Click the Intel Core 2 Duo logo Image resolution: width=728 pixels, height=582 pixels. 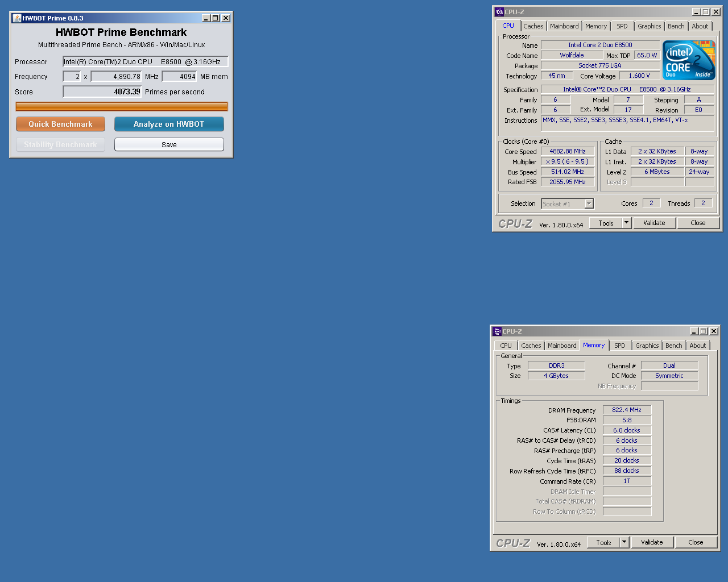pyautogui.click(x=689, y=60)
